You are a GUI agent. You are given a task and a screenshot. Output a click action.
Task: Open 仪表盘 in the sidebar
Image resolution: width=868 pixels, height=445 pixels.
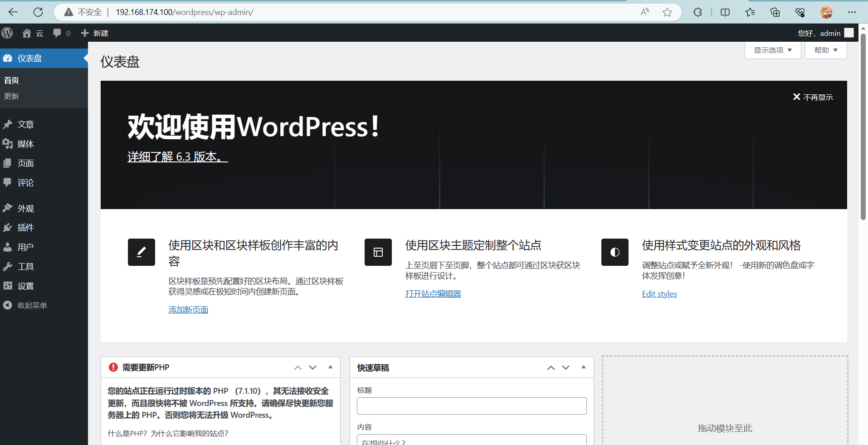[44, 59]
